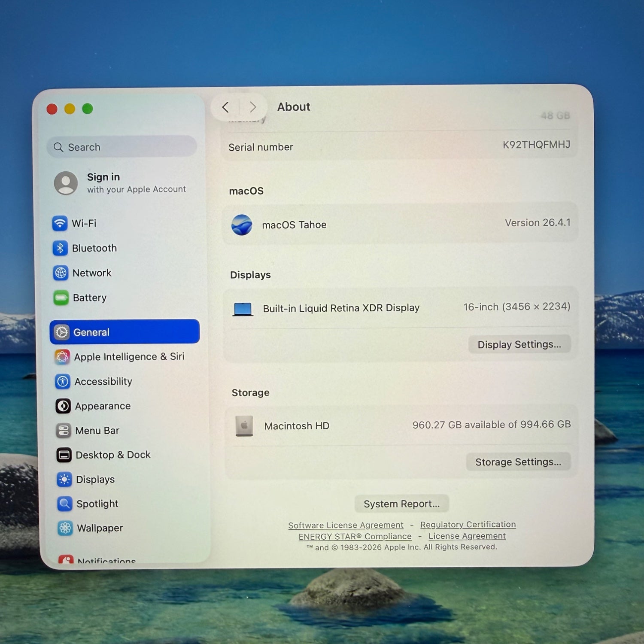Select Battery in the sidebar
Viewport: 644px width, 644px height.
point(125,298)
